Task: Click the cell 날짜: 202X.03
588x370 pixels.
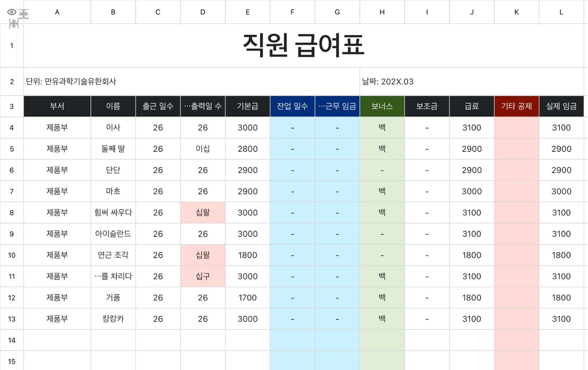Action: [x=471, y=81]
